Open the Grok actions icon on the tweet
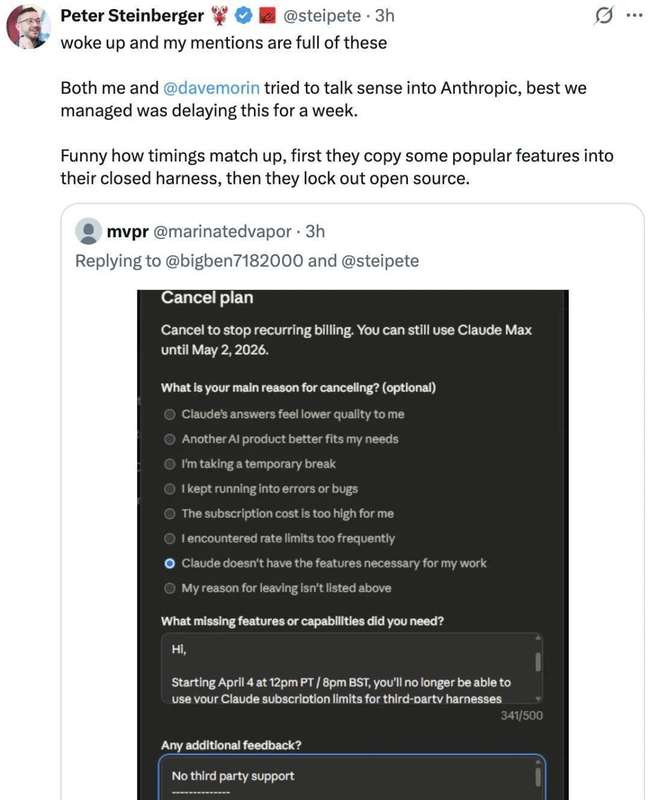Viewport: 650px width, 800px height. [606, 12]
